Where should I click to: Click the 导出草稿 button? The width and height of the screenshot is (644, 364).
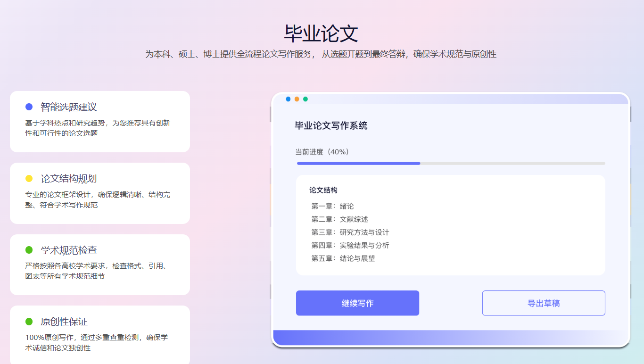(544, 303)
